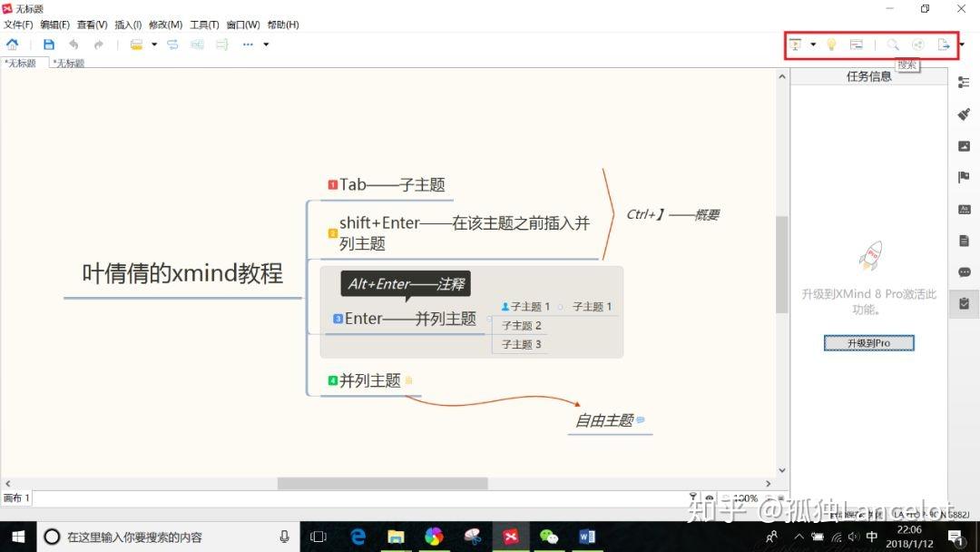Click the filter funnel icon in status bar
This screenshot has width=980, height=552.
[693, 497]
